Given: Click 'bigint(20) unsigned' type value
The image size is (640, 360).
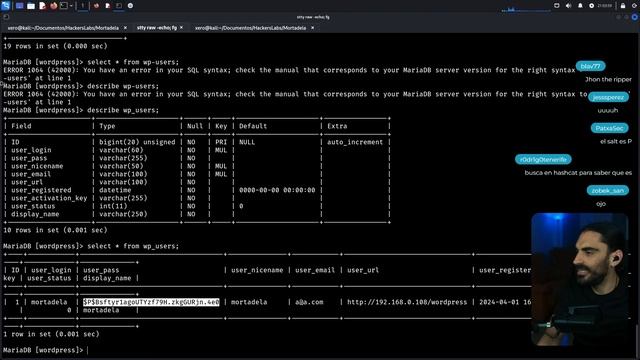Looking at the screenshot, I should pyautogui.click(x=137, y=142).
